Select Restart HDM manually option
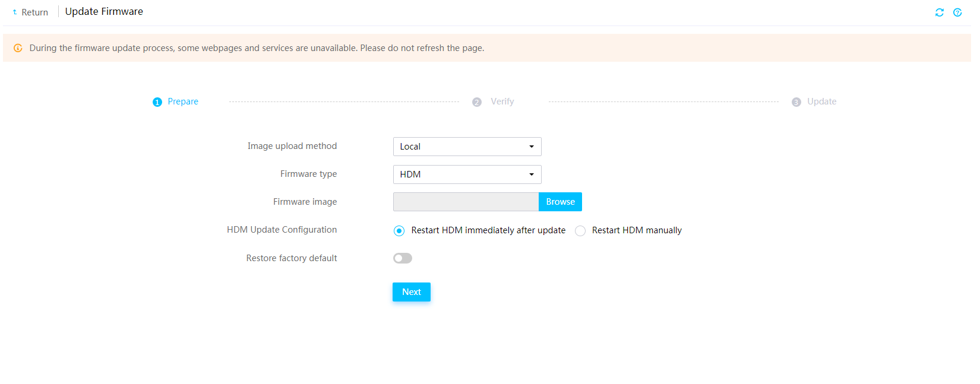The image size is (980, 384). pos(580,231)
